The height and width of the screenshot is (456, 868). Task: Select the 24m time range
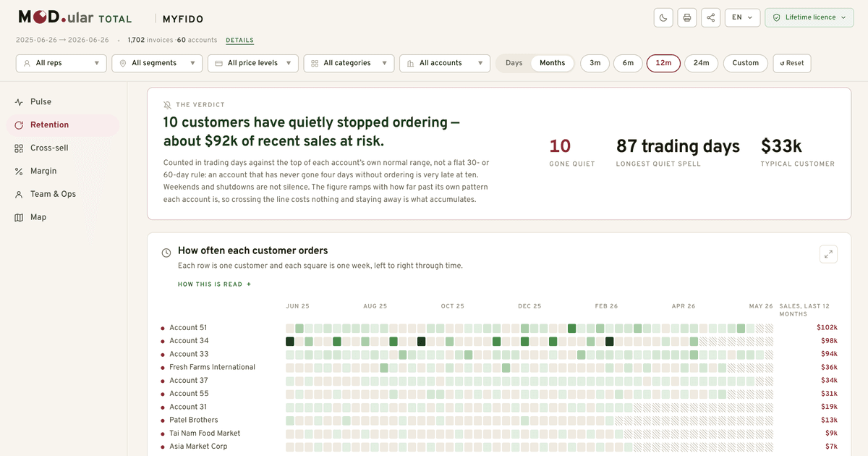[x=702, y=63]
